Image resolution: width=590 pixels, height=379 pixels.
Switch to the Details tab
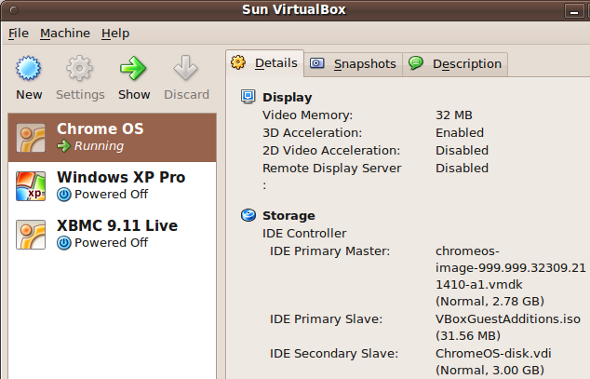pyautogui.click(x=265, y=63)
